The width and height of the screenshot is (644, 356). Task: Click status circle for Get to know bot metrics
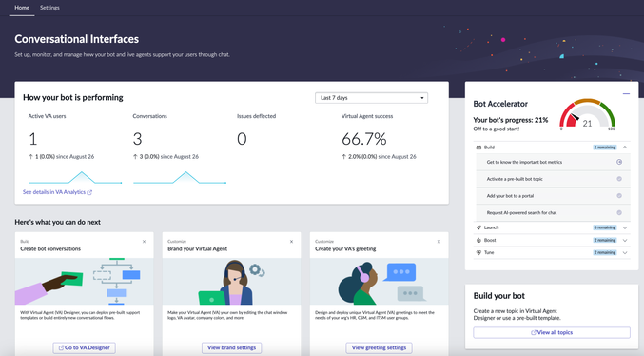(x=619, y=162)
